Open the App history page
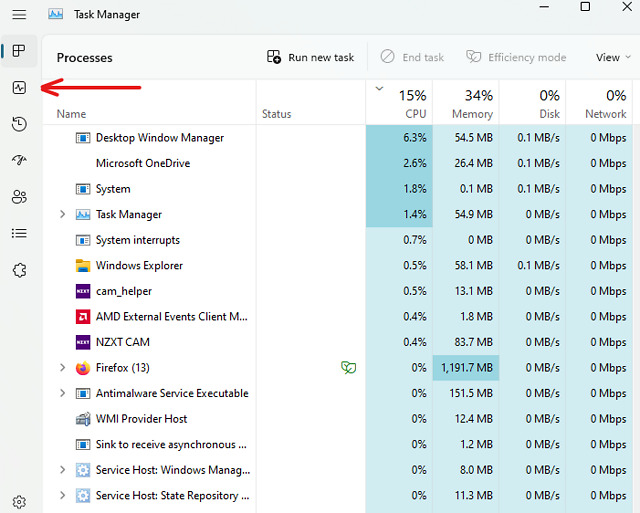 [x=19, y=124]
